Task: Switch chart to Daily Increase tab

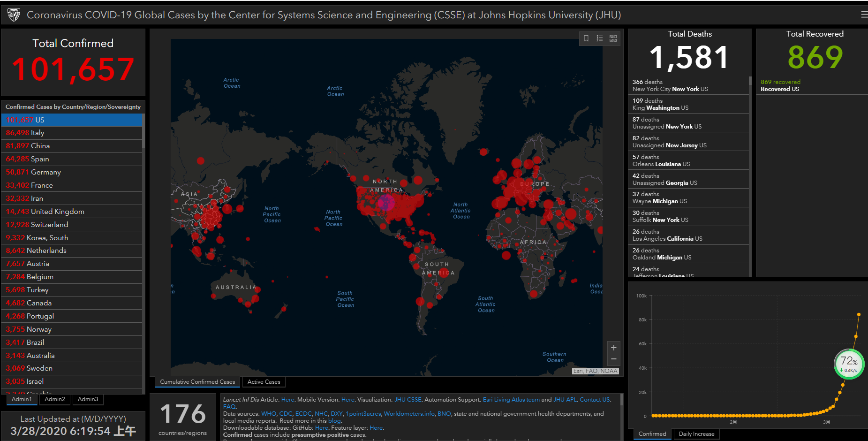Action: coord(696,434)
